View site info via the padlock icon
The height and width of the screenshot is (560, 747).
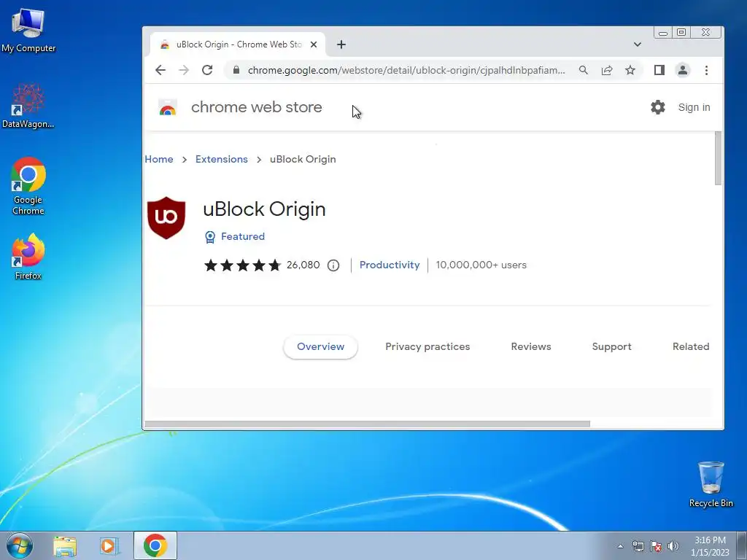coord(236,71)
